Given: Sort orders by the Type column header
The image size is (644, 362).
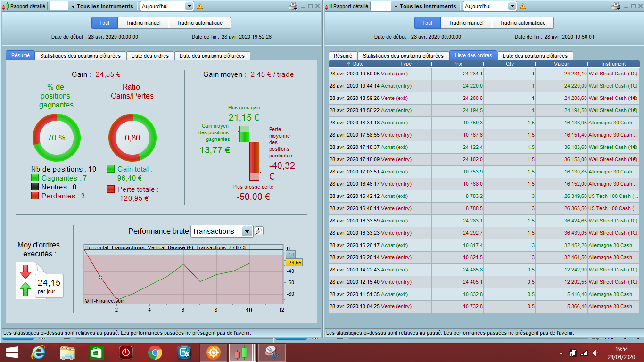Looking at the screenshot, I should click(405, 64).
